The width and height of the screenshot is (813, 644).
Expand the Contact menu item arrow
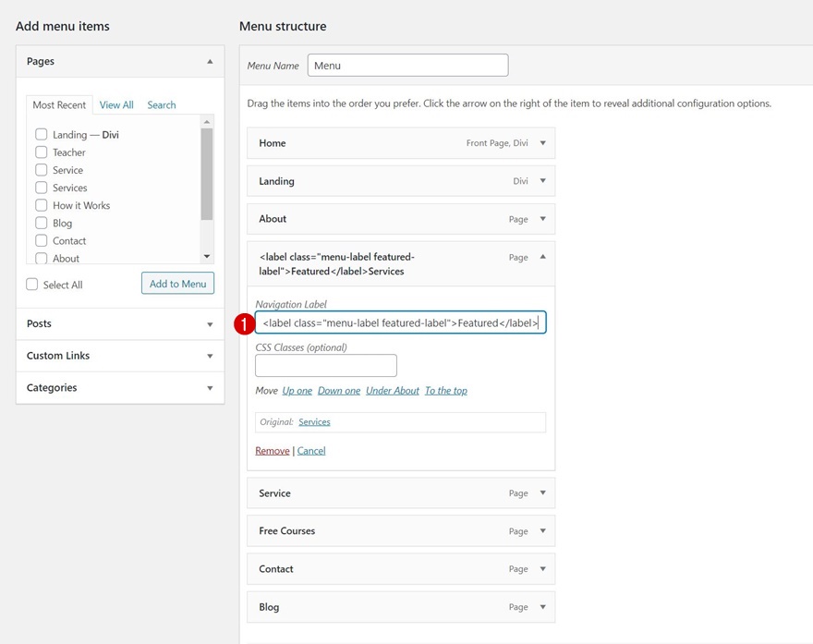click(542, 569)
